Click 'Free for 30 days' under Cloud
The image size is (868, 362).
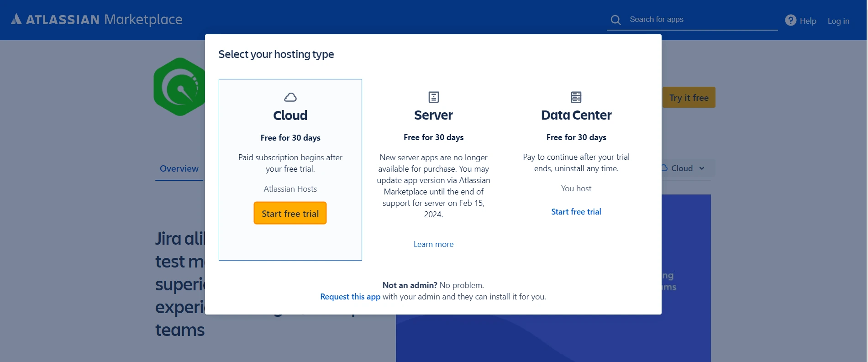click(x=290, y=138)
